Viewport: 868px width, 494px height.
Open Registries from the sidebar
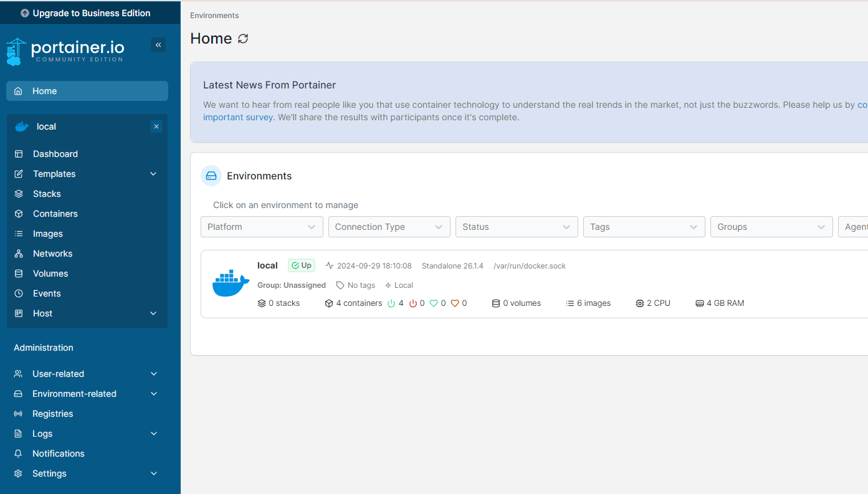tap(87, 414)
